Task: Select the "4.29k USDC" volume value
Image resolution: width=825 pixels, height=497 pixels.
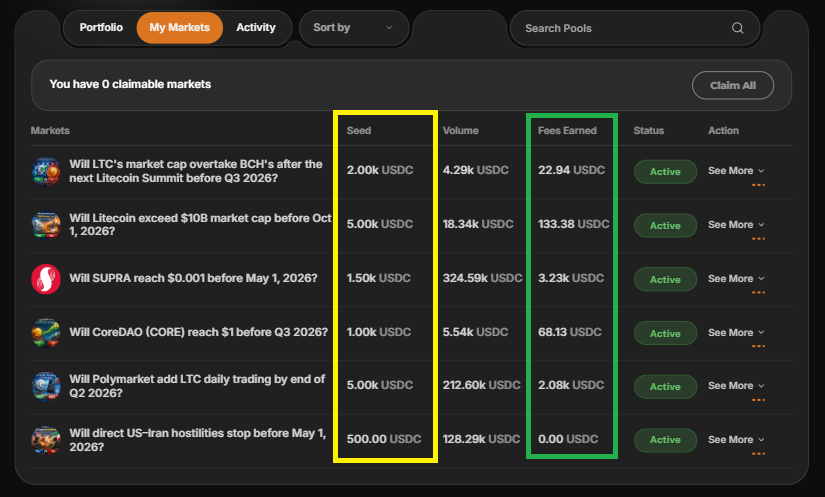Action: 476,170
